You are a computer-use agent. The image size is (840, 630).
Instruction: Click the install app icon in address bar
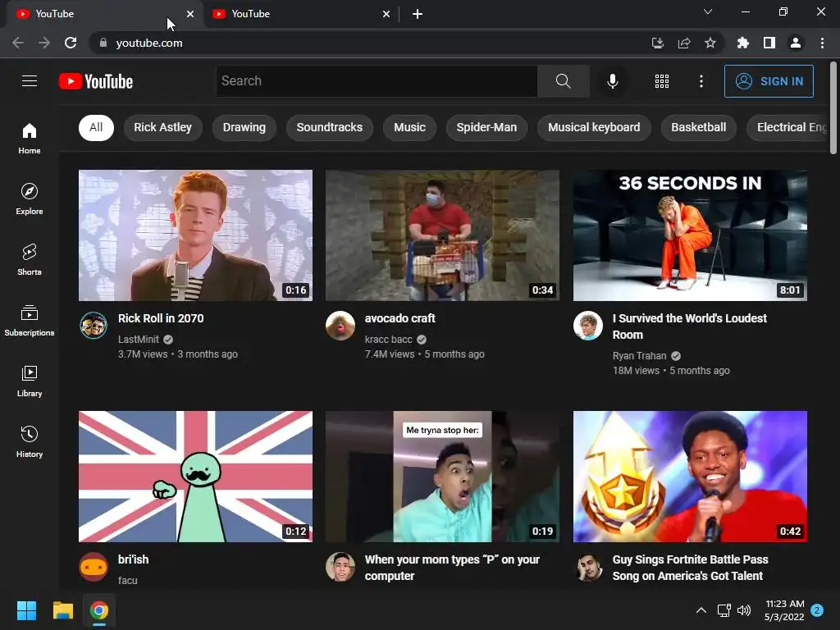[x=658, y=43]
